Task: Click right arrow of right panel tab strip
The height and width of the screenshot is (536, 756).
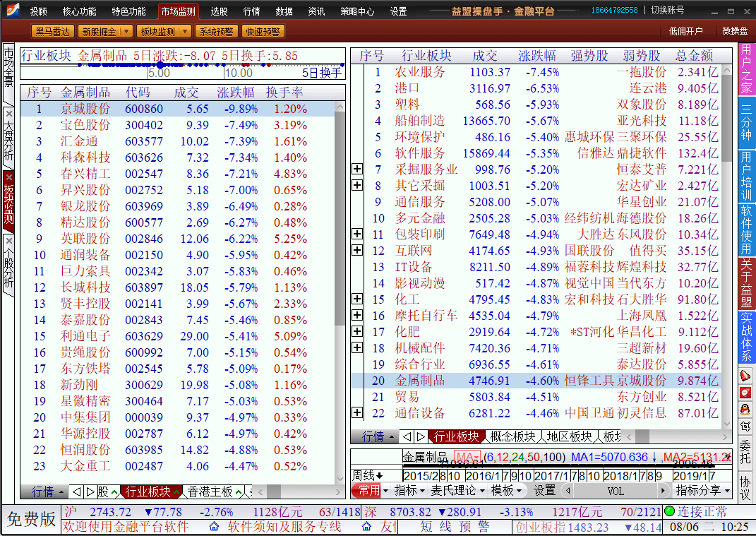Action: 421,436
